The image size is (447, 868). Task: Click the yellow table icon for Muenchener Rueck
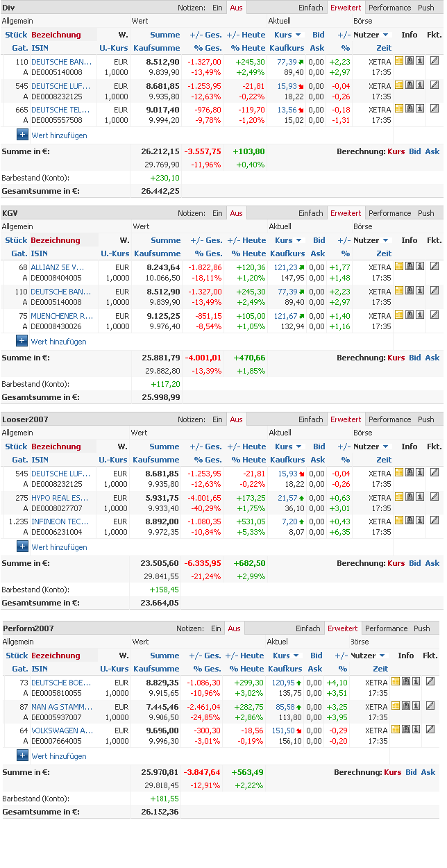399,315
